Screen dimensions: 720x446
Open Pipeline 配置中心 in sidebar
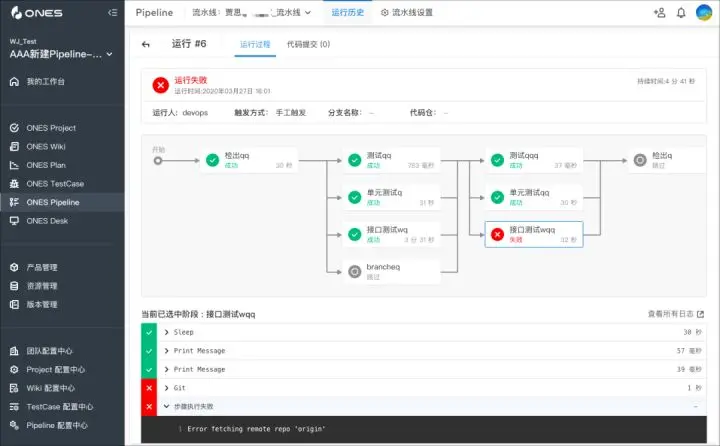[62, 425]
